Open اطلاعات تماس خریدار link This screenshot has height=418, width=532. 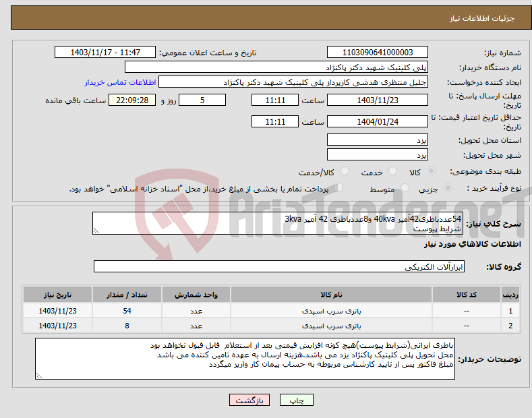coord(120,82)
